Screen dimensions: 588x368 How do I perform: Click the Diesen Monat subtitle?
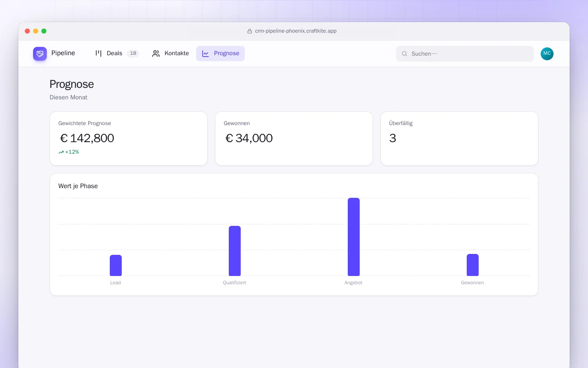pyautogui.click(x=68, y=98)
